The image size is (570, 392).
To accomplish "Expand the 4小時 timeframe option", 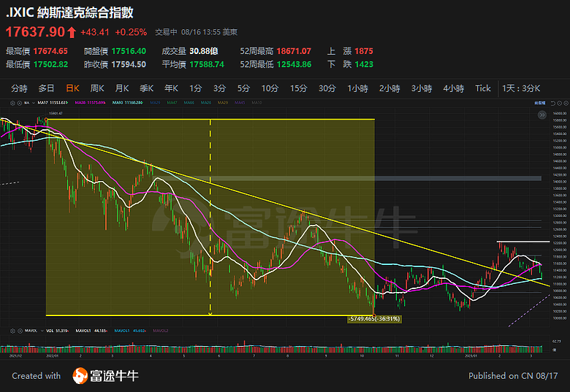I will click(453, 88).
